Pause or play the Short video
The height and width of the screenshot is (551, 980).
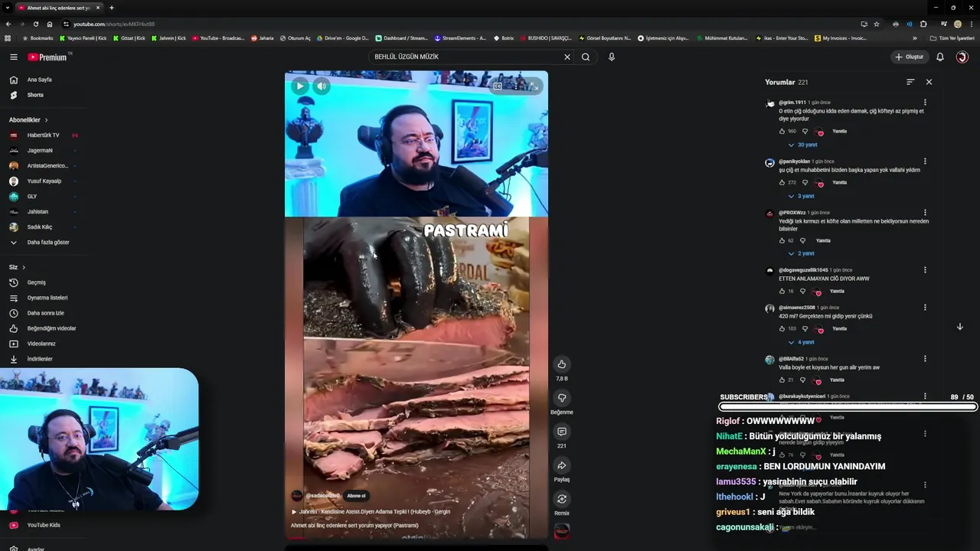pos(299,86)
